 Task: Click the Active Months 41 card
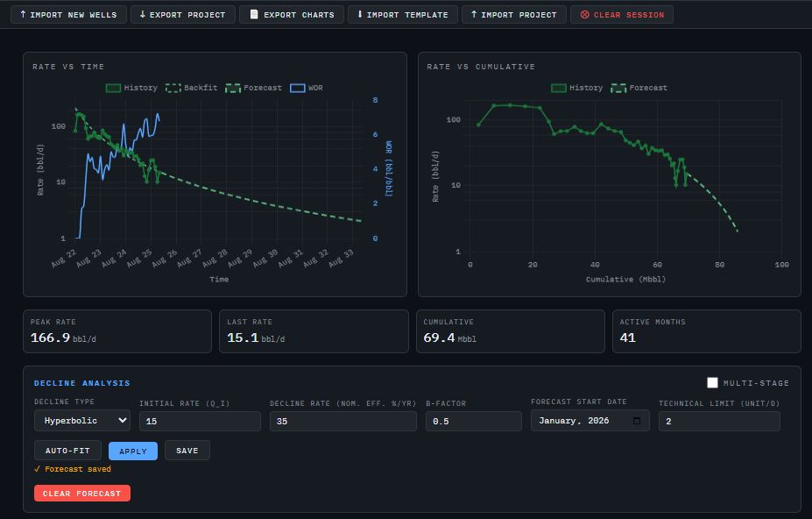[707, 331]
